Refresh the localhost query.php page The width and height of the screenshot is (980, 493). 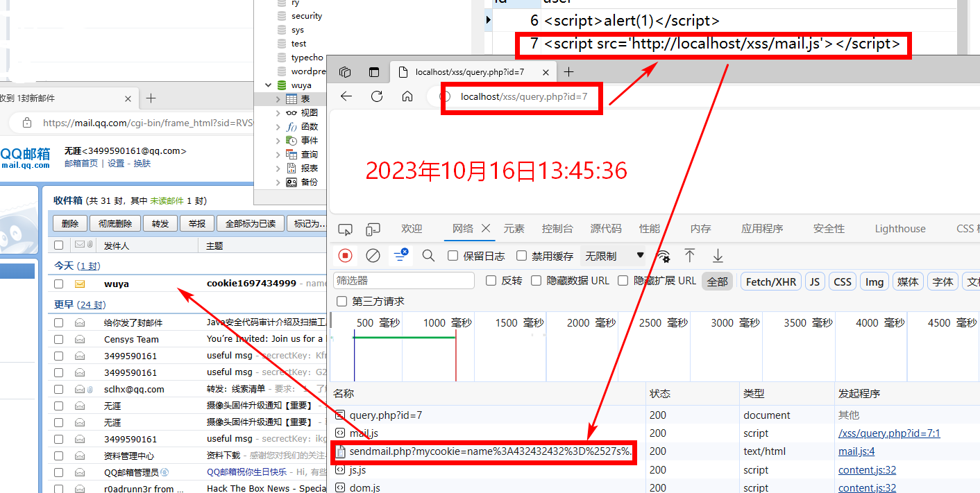point(377,96)
